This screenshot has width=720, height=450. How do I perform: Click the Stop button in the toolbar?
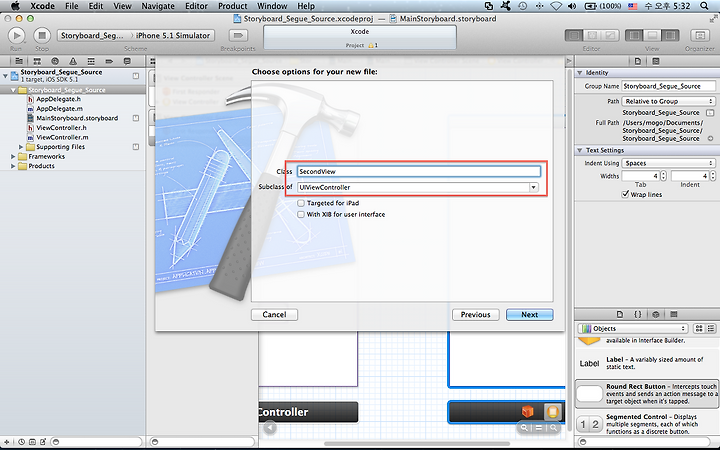click(x=42, y=35)
